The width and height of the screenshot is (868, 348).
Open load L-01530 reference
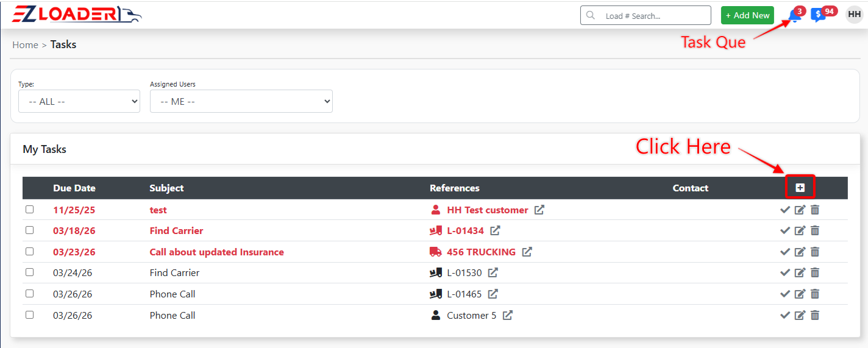click(x=464, y=273)
